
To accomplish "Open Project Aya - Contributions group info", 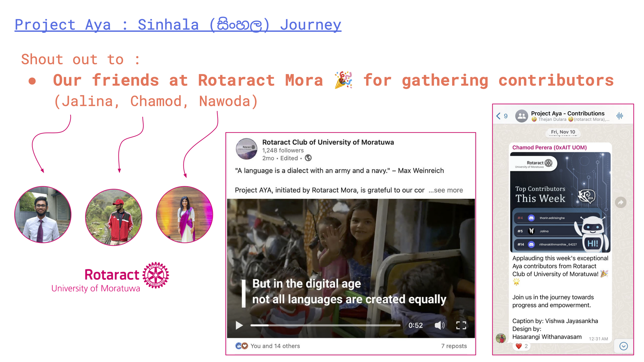I will click(x=568, y=113).
